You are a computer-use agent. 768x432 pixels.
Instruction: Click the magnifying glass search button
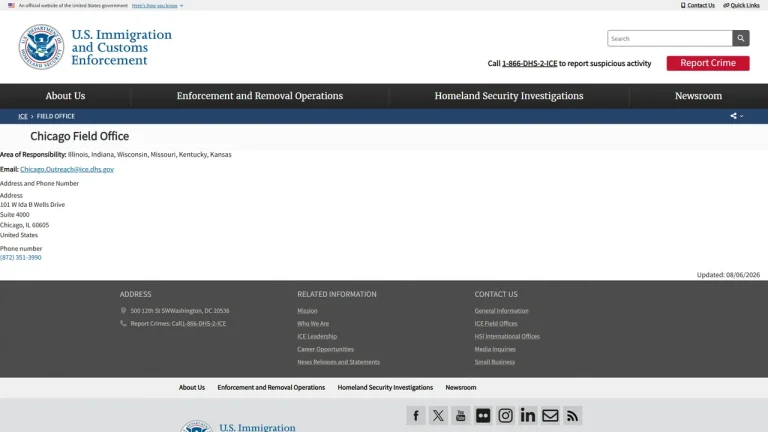(741, 38)
